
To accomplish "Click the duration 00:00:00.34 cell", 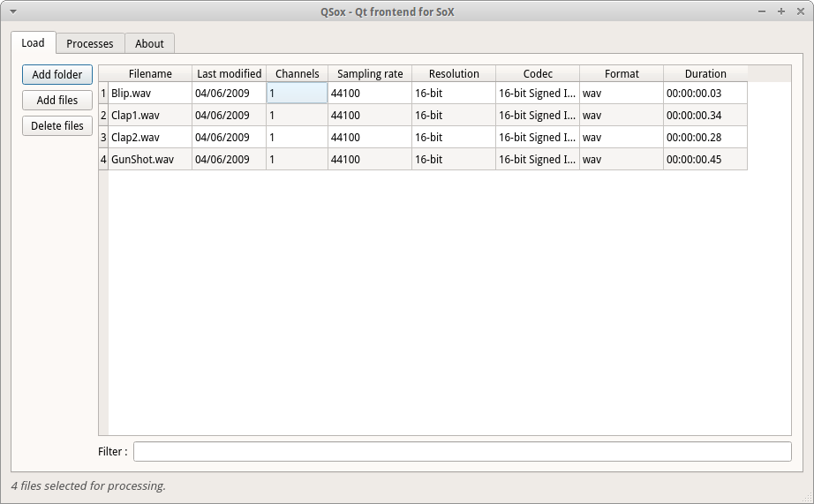I will pos(705,116).
